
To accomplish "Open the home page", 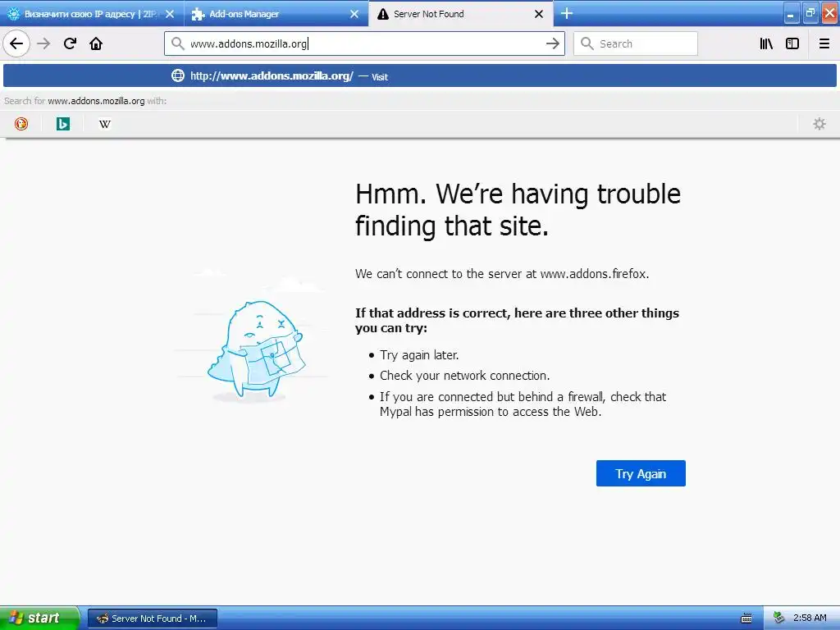I will [x=96, y=43].
